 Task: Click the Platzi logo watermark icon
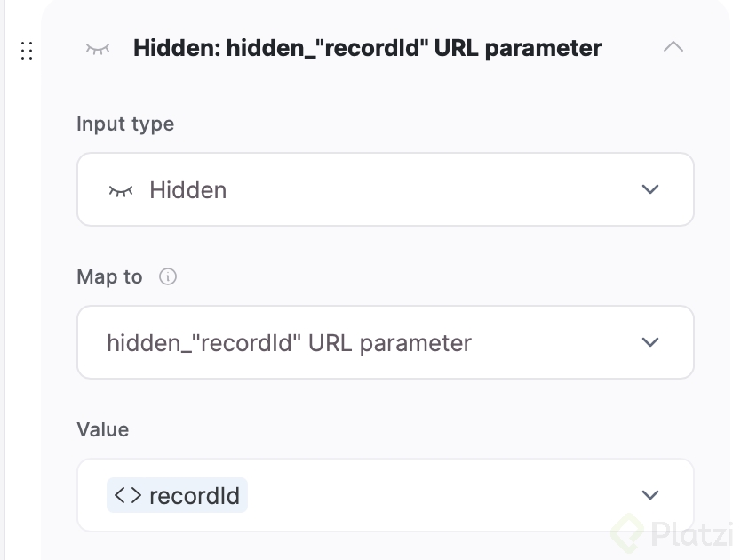coord(629,532)
